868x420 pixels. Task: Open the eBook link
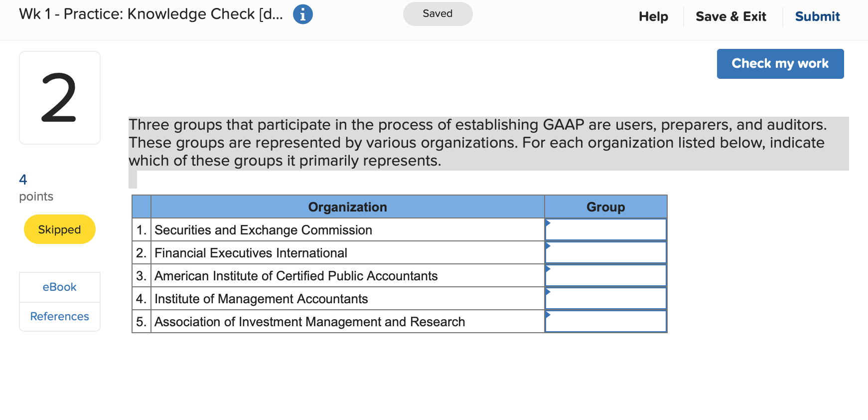60,287
